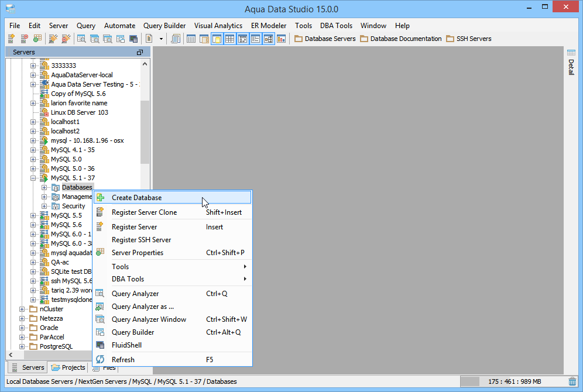Image resolution: width=583 pixels, height=392 pixels.
Task: Select the larion favorite name server
Action: [x=79, y=103]
